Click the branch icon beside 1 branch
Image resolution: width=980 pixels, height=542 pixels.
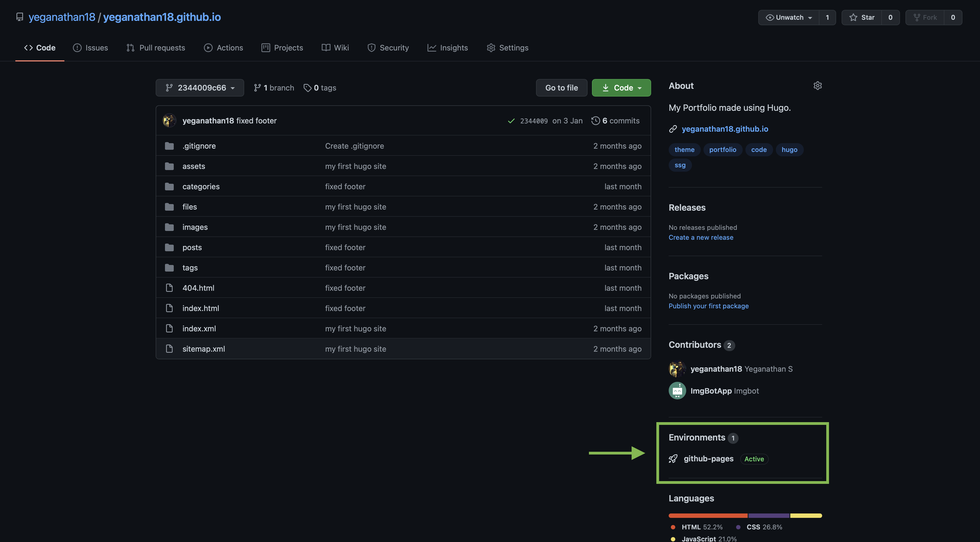point(258,88)
